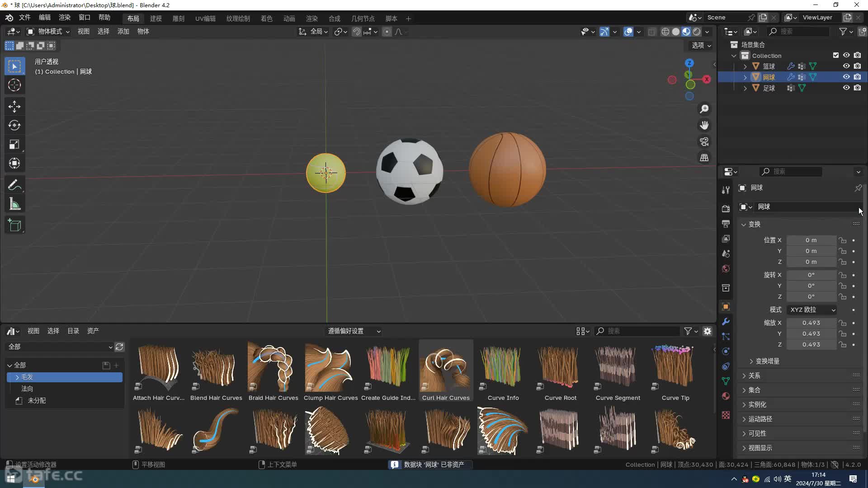Viewport: 868px width, 488px height.
Task: Refresh the asset library list
Action: coord(119,347)
